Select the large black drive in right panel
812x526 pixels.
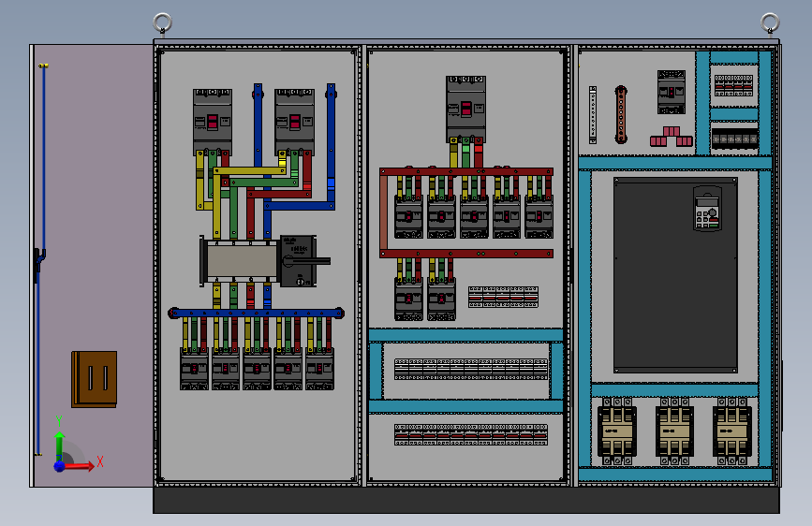[x=675, y=275]
